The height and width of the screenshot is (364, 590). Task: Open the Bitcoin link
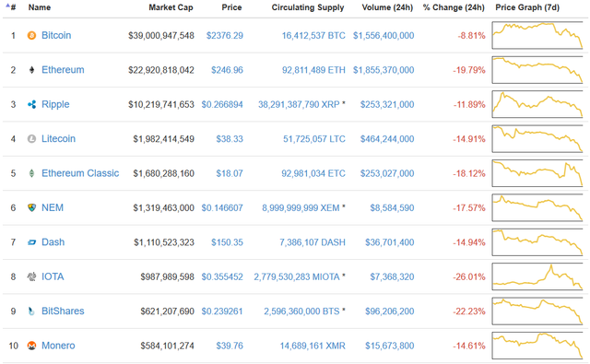[56, 35]
